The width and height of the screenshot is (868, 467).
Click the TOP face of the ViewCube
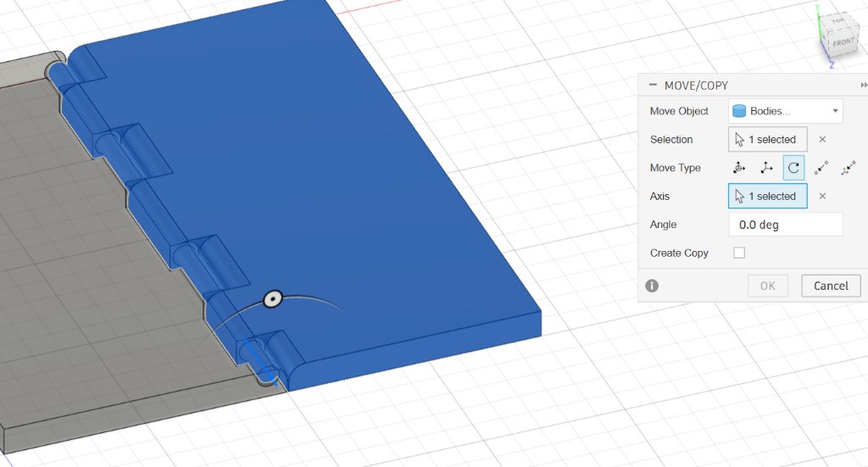[x=837, y=21]
